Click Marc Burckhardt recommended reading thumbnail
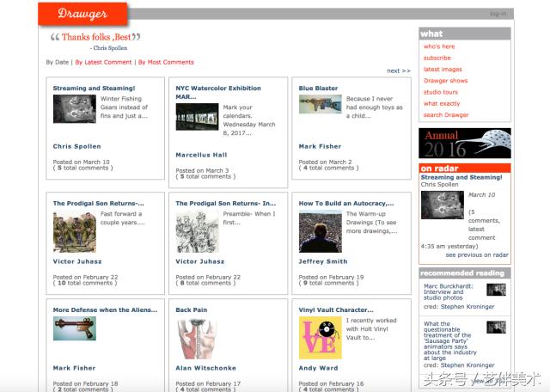The height and width of the screenshot is (392, 550). click(x=497, y=290)
